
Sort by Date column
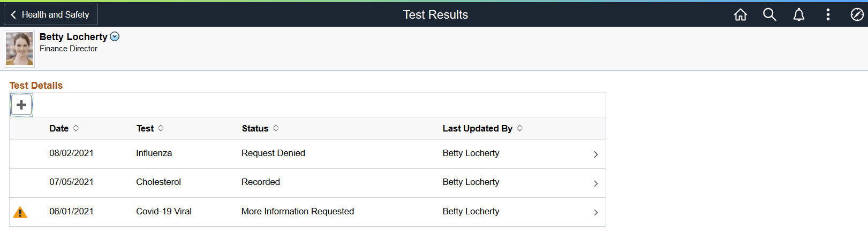coord(76,128)
